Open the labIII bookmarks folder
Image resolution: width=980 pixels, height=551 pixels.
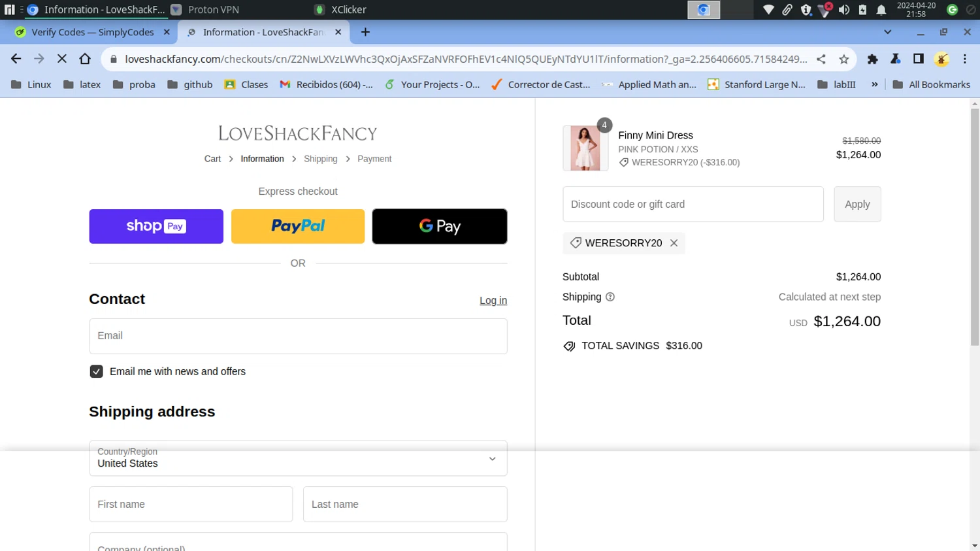(836, 84)
